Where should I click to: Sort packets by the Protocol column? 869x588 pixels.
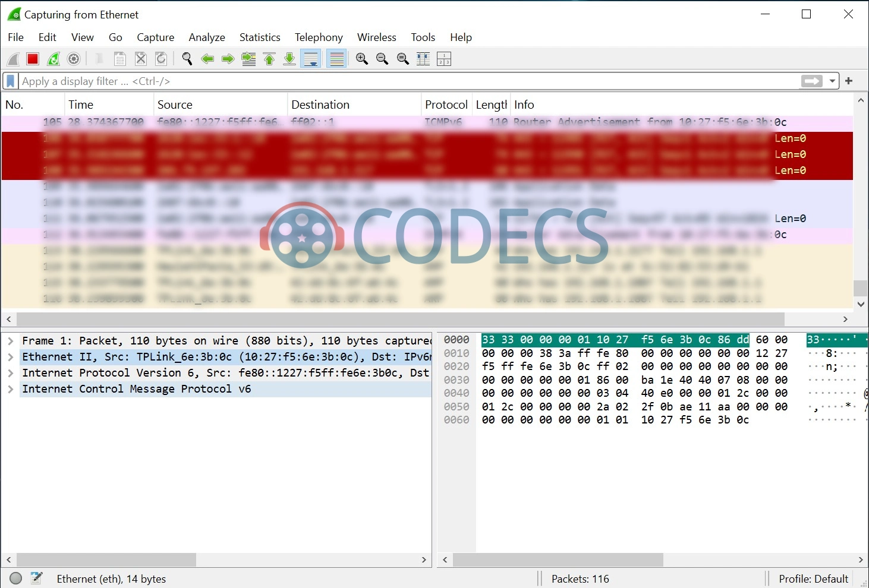tap(446, 105)
